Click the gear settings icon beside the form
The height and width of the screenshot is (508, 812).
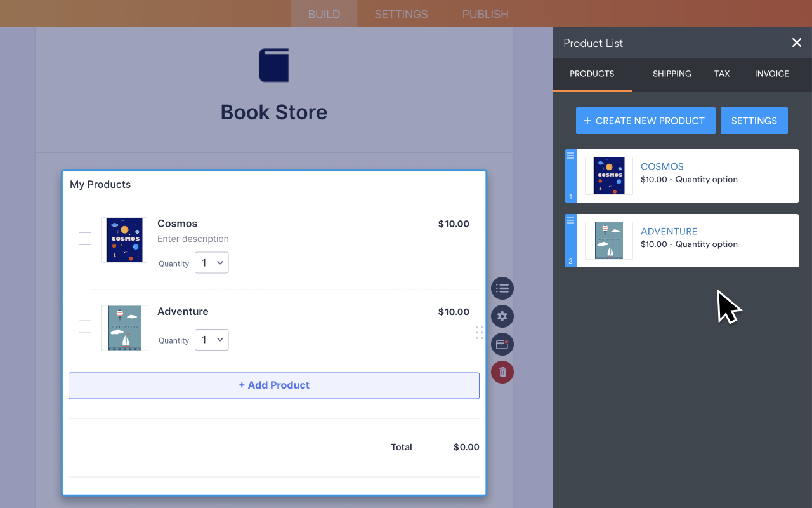click(x=502, y=316)
